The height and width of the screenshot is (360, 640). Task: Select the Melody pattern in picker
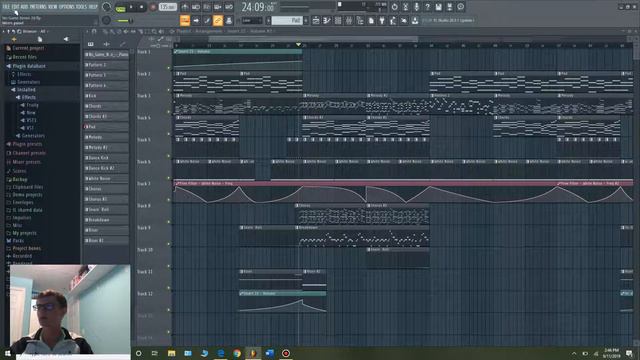point(106,137)
